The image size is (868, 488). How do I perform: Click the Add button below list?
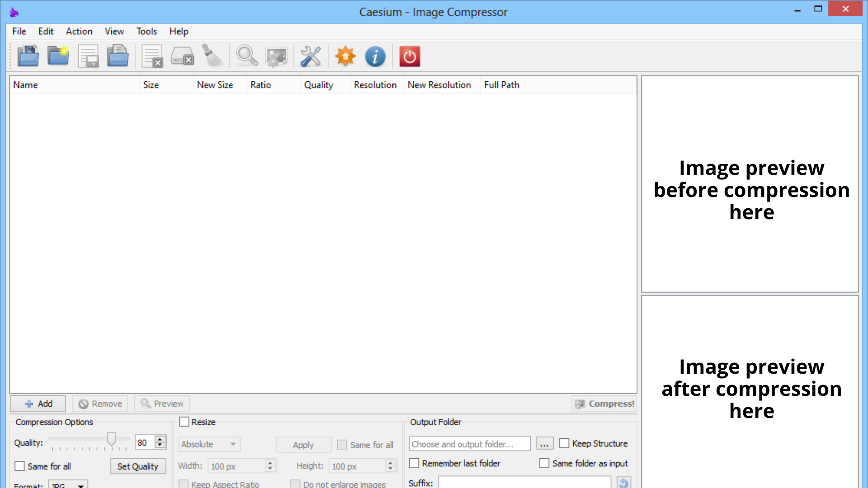point(38,404)
